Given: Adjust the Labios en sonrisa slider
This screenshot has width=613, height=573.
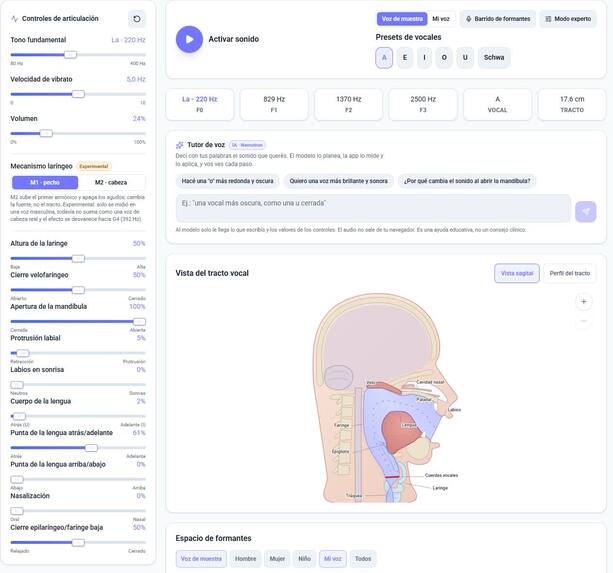Looking at the screenshot, I should click(78, 385).
